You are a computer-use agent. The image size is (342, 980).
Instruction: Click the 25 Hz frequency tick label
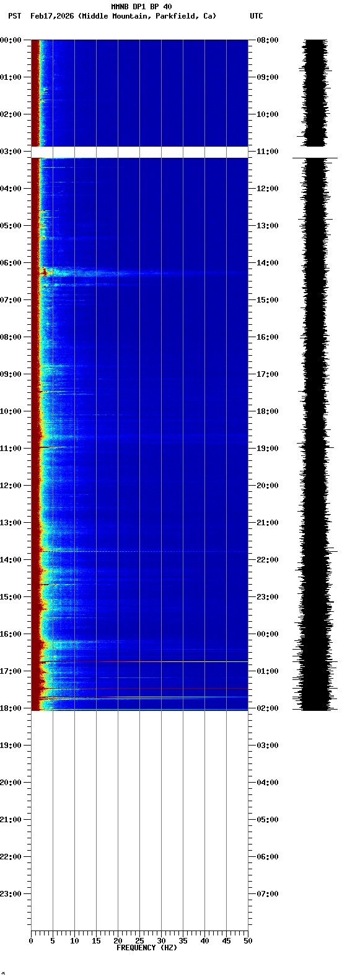click(x=139, y=941)
